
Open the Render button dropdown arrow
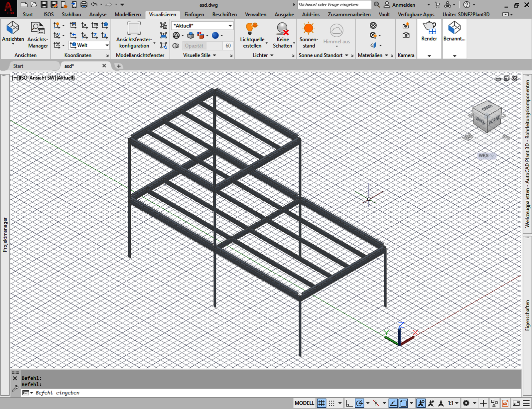[429, 56]
